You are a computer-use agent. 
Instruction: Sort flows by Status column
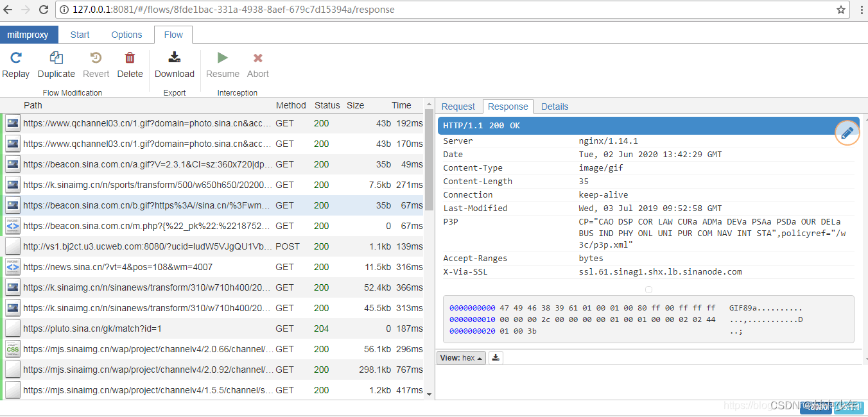coord(327,105)
